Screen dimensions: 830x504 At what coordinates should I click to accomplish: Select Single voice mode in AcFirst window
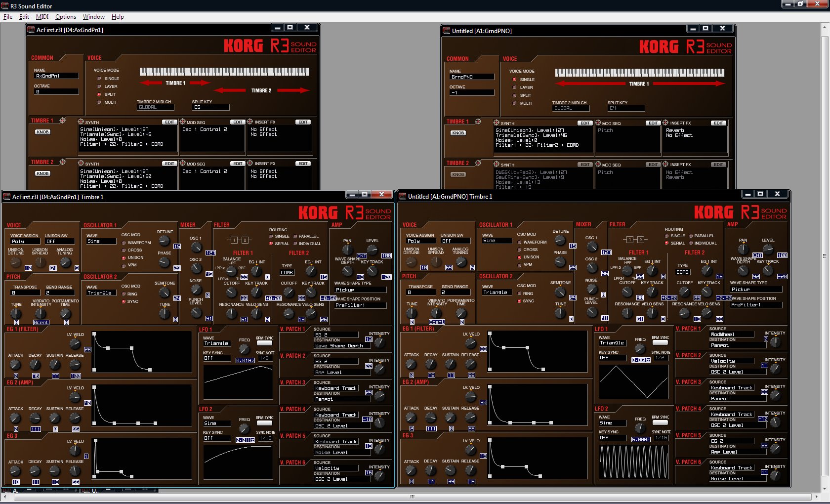click(x=99, y=79)
